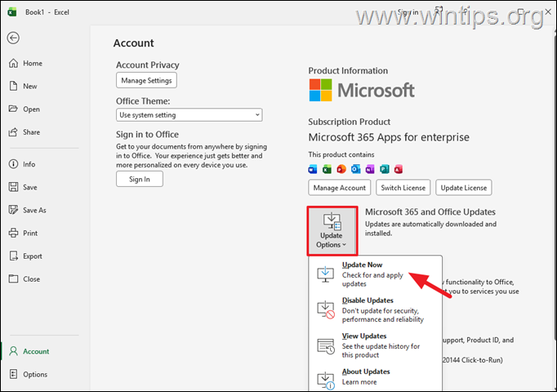Select View Updates menu entry
The width and height of the screenshot is (557, 392).
(376, 345)
